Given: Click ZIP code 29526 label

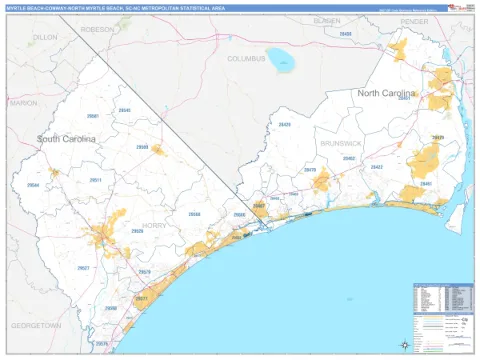Looking at the screenshot, I should point(137,231).
